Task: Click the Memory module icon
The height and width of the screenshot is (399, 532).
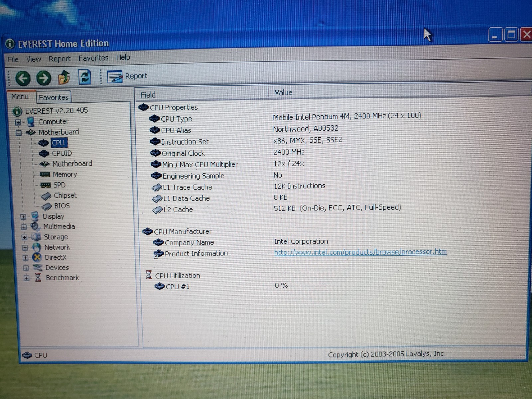Action: (45, 175)
